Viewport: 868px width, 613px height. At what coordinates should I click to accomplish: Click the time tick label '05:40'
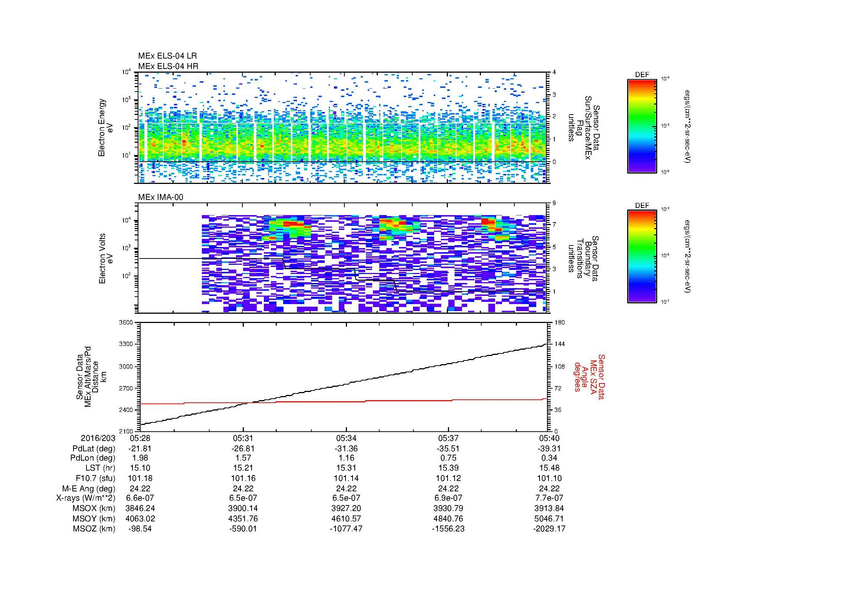pyautogui.click(x=549, y=438)
